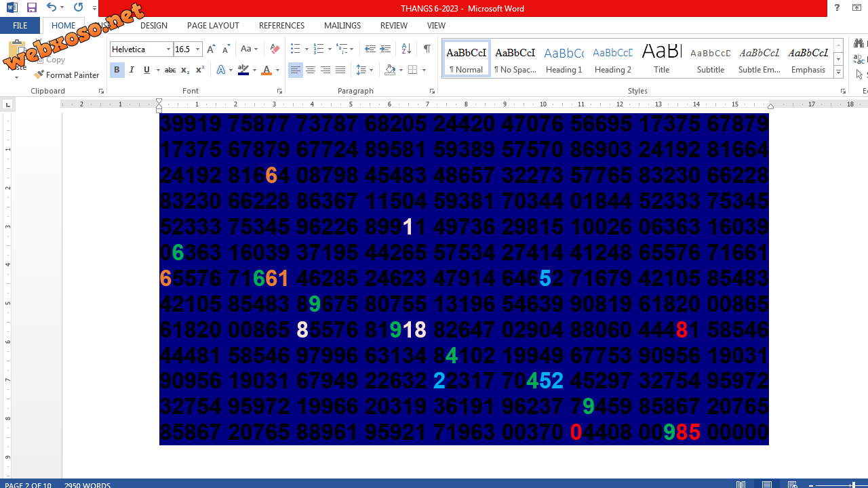Screen dimensions: 868x488
Task: Click the Increase Indent icon
Action: point(385,49)
